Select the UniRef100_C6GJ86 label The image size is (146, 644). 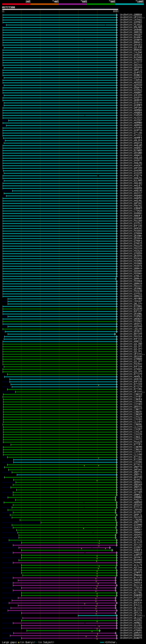coord(131,329)
